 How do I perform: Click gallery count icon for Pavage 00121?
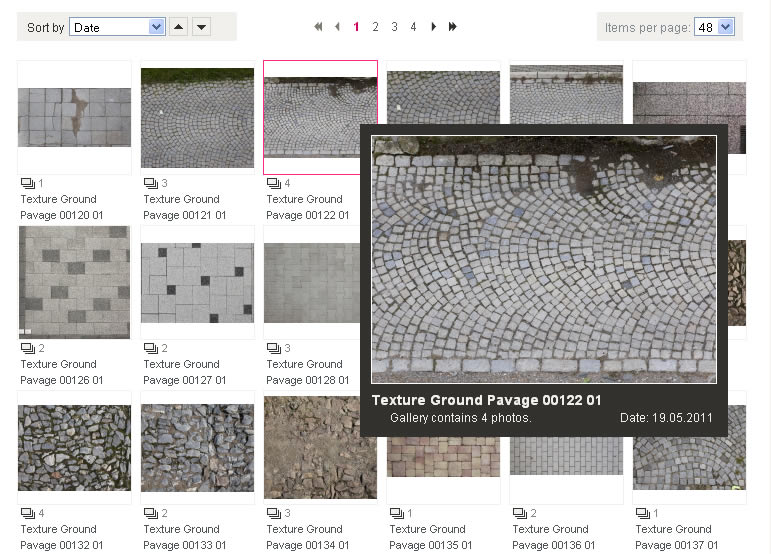click(150, 183)
